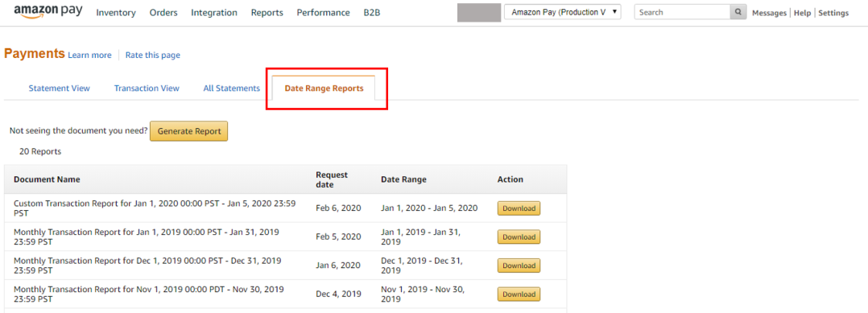Click the Dec 4, 2019 request date

coord(338,294)
